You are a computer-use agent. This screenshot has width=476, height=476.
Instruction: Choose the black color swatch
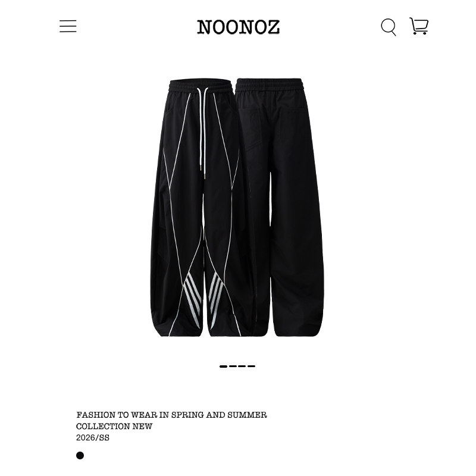pos(80,455)
